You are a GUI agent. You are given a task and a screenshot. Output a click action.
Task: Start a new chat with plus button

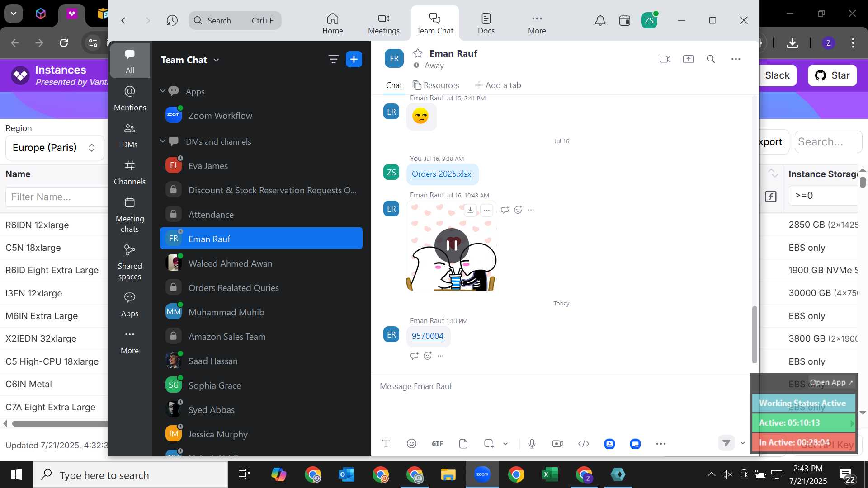pyautogui.click(x=354, y=59)
